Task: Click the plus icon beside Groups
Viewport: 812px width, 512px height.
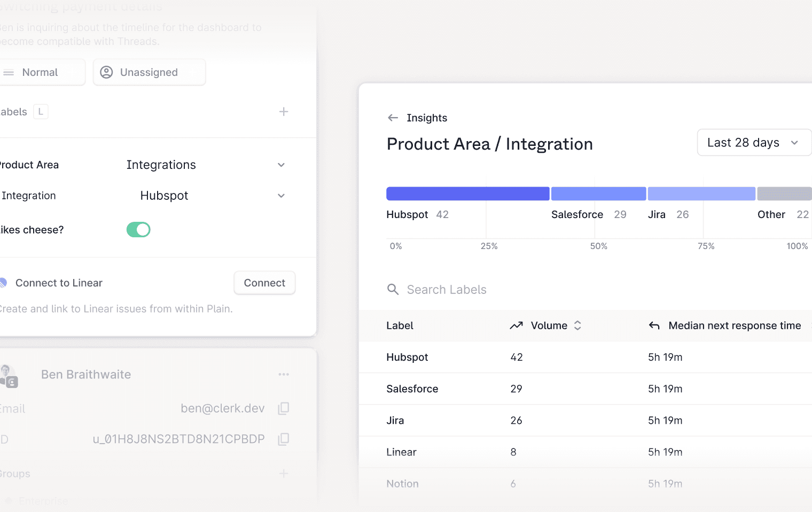Action: tap(284, 474)
